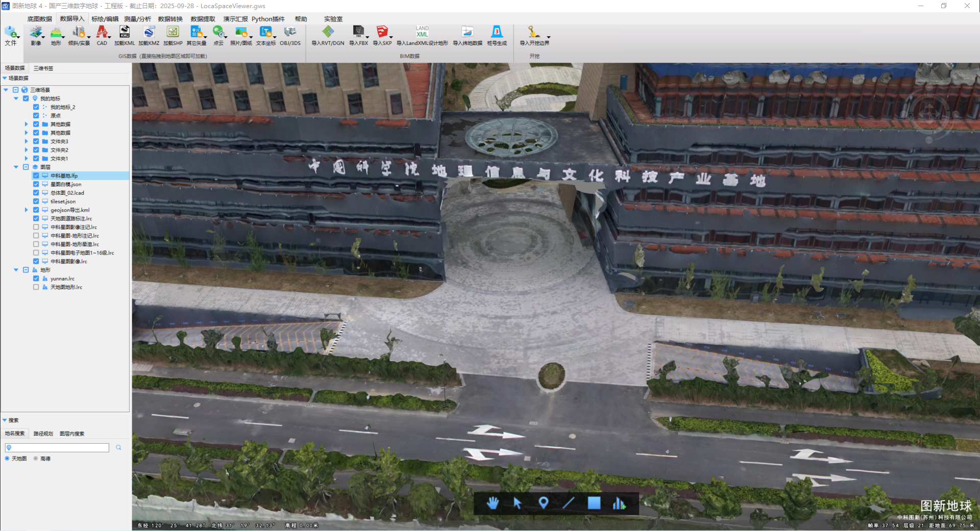The image size is (980, 531).
Task: Focus the place name search field
Action: pos(57,447)
